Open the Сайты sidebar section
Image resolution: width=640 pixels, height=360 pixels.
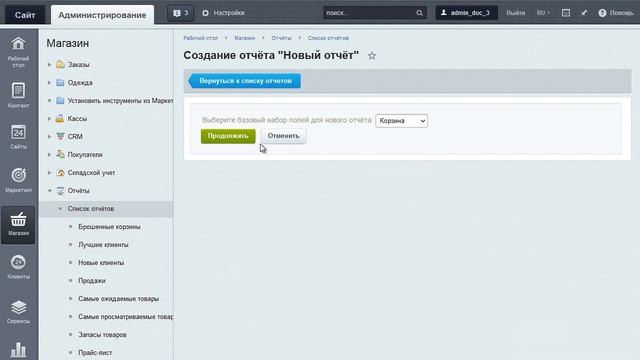pos(18,137)
